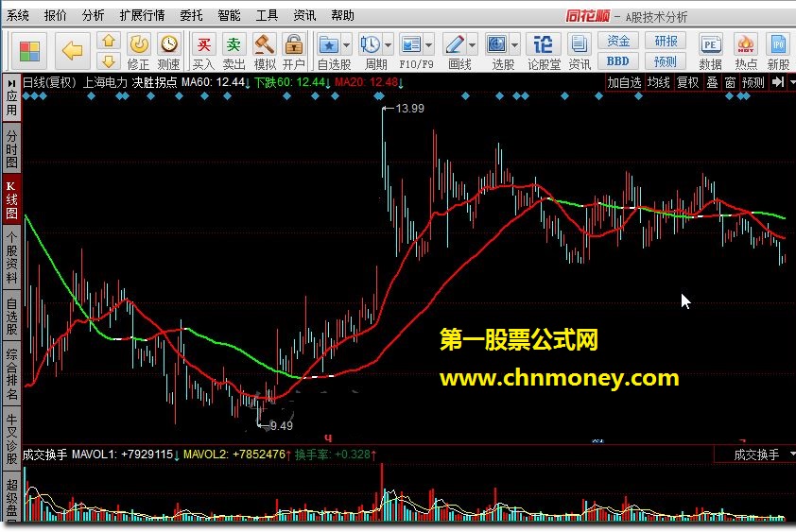
Task: Open the 新股 IPO icon
Action: [x=778, y=51]
